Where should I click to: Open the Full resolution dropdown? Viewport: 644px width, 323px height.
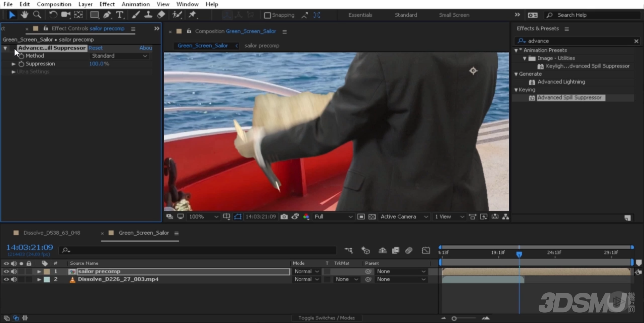coord(333,217)
